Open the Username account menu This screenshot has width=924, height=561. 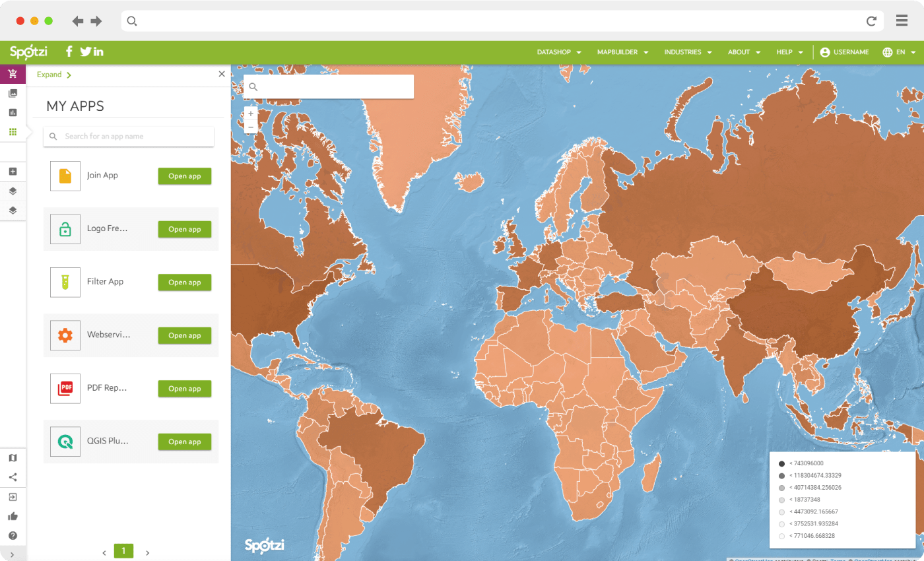pyautogui.click(x=844, y=52)
